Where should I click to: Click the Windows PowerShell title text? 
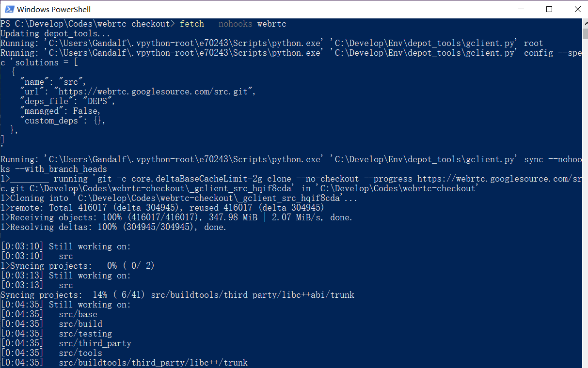pyautogui.click(x=54, y=9)
